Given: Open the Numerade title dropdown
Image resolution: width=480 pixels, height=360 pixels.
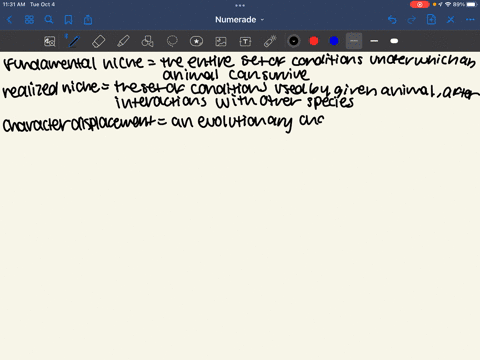Looking at the screenshot, I should pyautogui.click(x=239, y=20).
